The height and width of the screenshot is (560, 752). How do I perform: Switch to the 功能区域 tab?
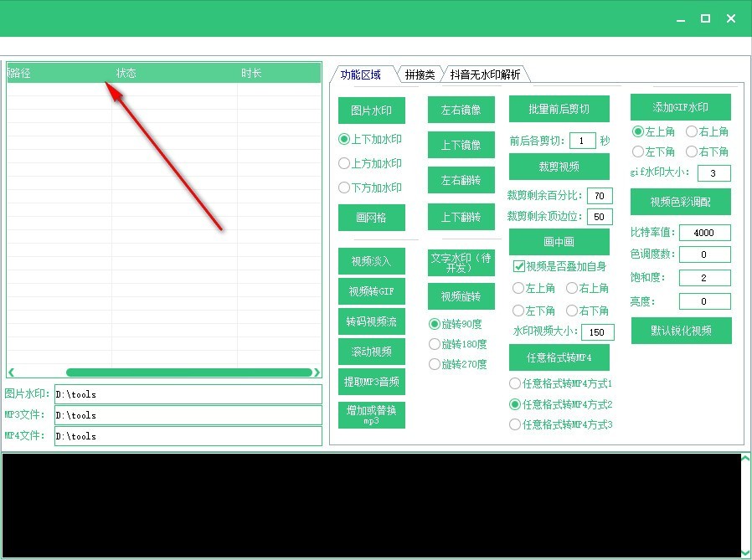(x=361, y=74)
